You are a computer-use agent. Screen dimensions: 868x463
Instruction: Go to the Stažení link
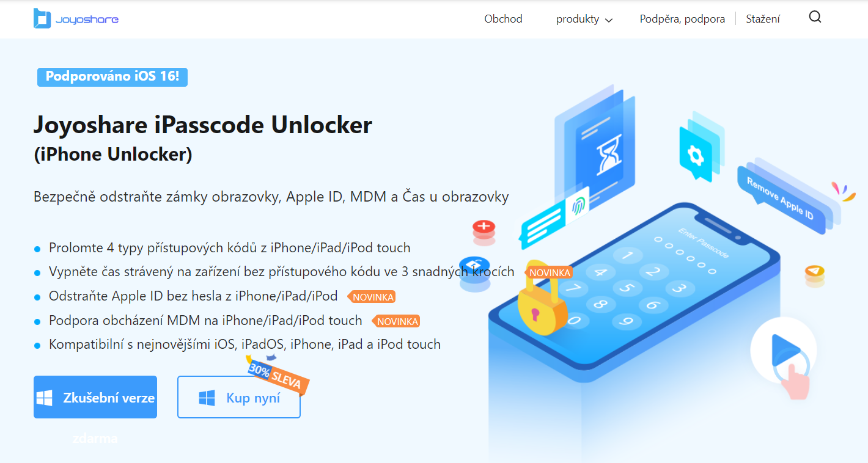(x=763, y=19)
